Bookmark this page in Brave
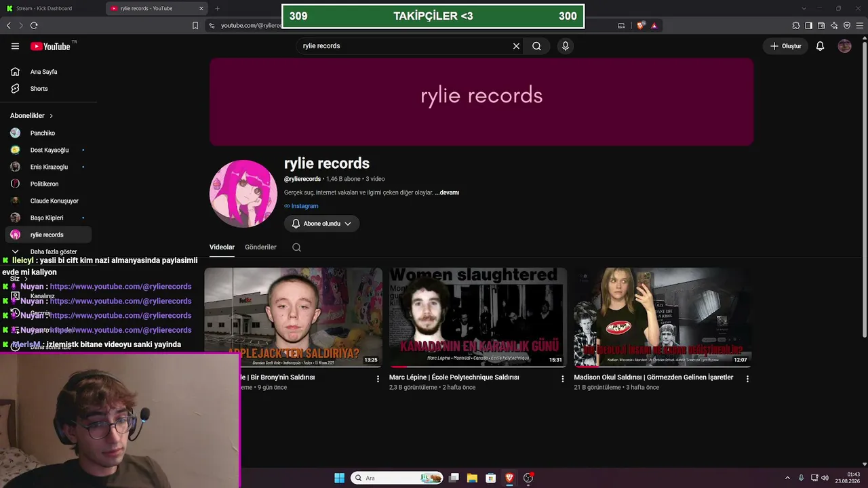 [x=195, y=25]
